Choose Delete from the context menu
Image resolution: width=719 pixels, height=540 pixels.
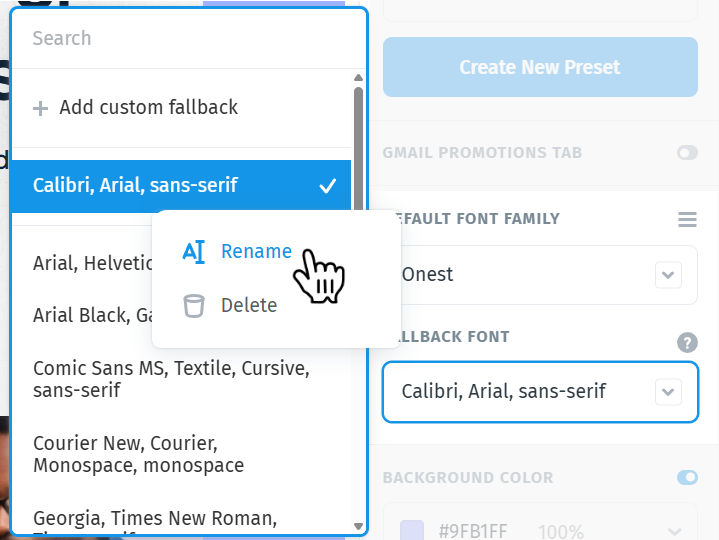click(x=249, y=306)
